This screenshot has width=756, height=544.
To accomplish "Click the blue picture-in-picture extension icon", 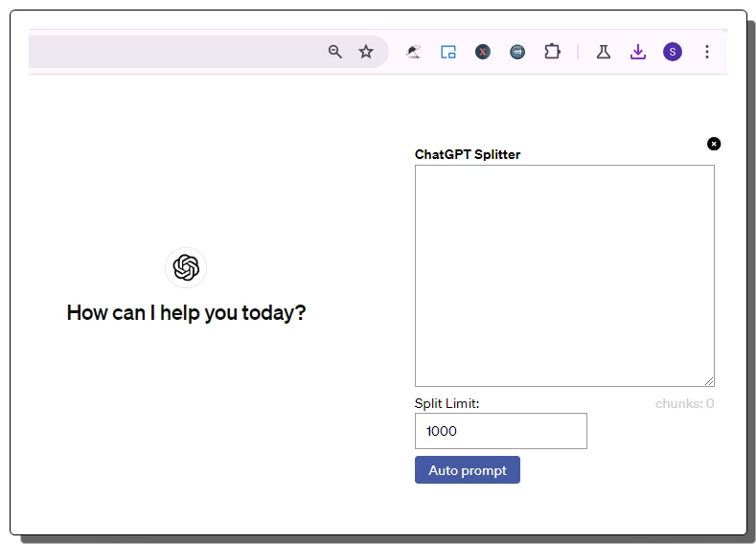I will [x=447, y=52].
